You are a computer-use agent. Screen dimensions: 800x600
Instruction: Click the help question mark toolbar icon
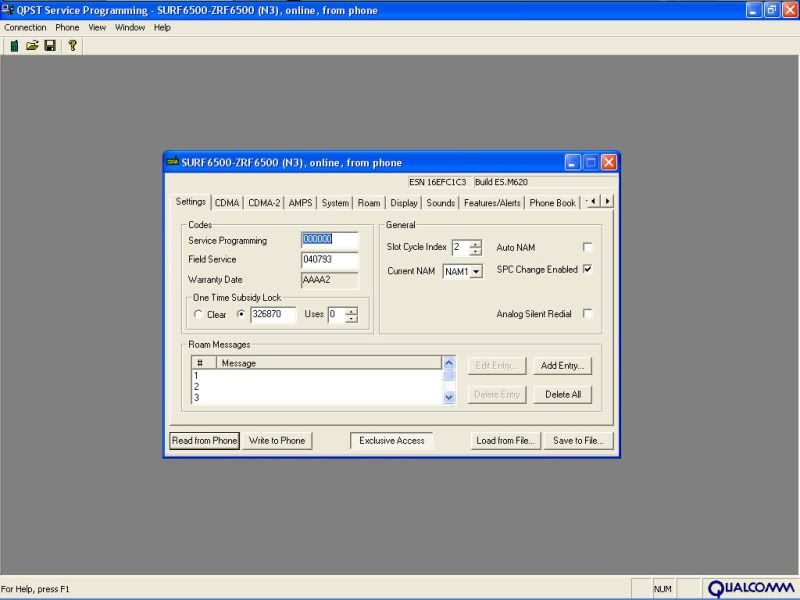72,46
